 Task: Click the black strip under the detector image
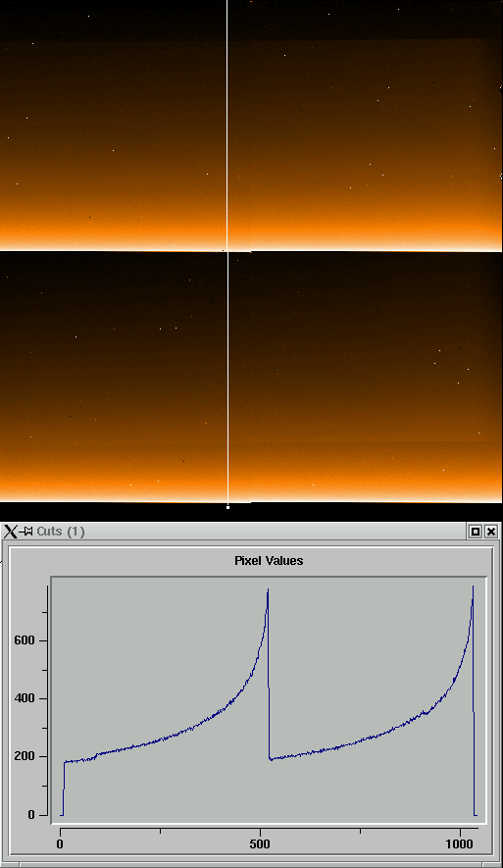coord(251,512)
